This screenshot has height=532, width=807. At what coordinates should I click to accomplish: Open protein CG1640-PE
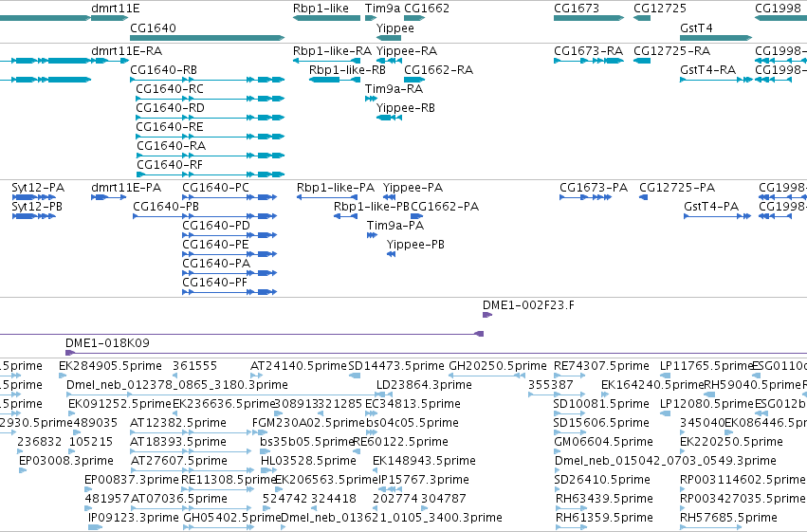[215, 245]
